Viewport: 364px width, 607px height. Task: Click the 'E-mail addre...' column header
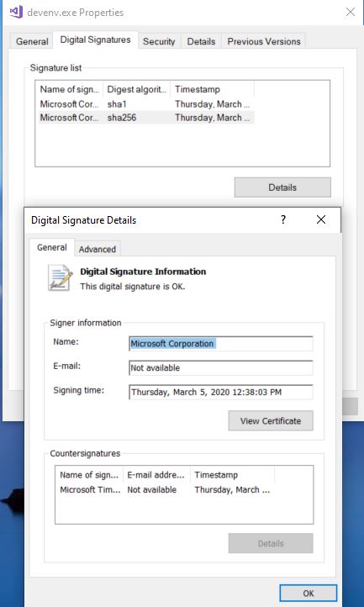156,475
